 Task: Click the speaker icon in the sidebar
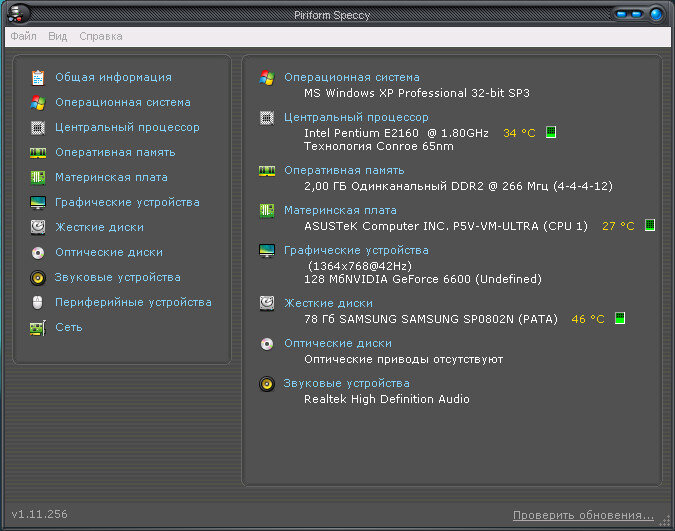pos(38,278)
